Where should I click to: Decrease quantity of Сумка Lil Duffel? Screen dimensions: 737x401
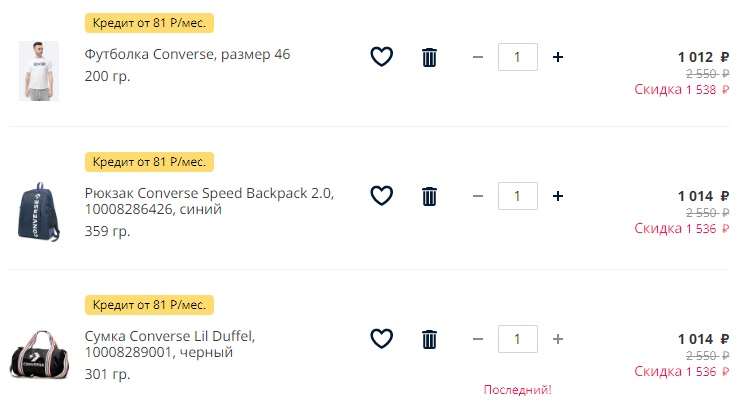click(478, 338)
